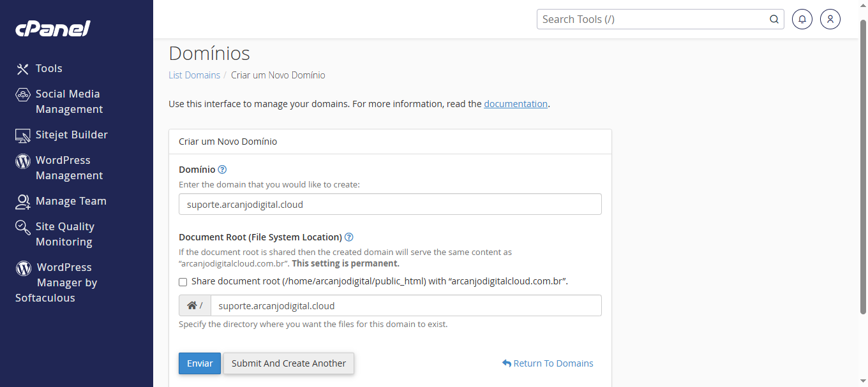Image resolution: width=868 pixels, height=387 pixels.
Task: Open the documentation link
Action: (x=516, y=104)
